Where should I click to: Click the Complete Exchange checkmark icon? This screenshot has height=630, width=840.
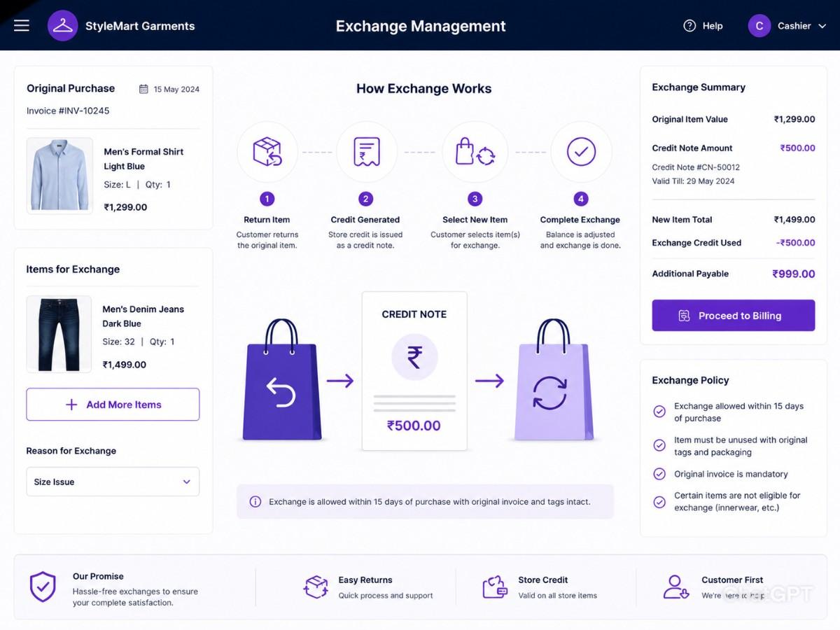click(x=581, y=152)
